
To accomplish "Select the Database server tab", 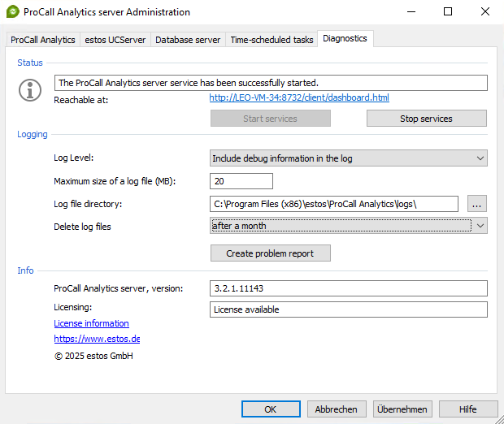I will pos(187,40).
